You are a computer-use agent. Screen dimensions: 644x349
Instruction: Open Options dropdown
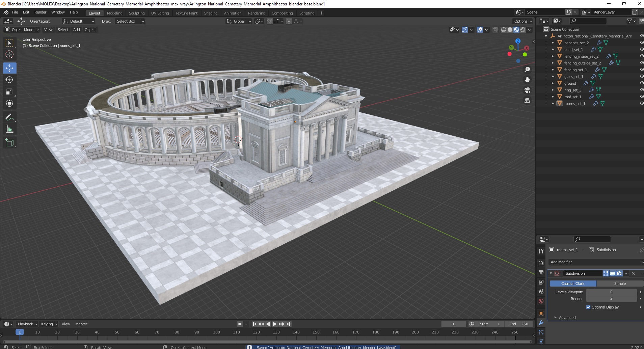pos(523,21)
